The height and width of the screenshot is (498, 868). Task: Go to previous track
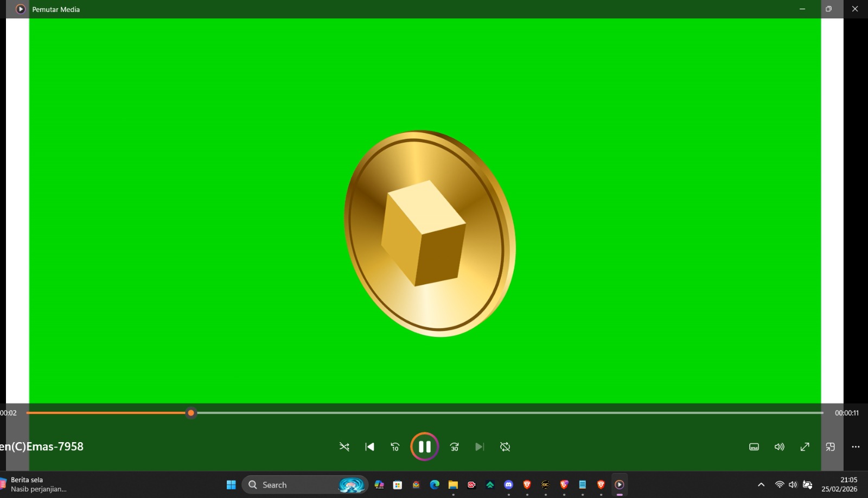369,446
